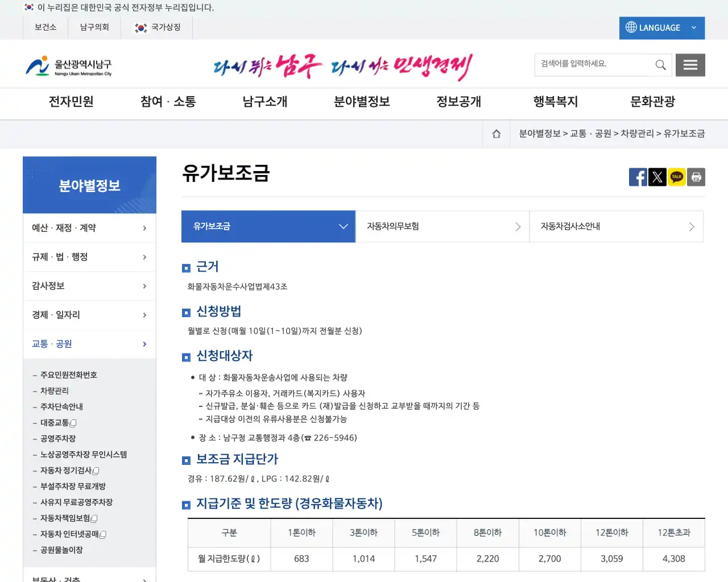Open 자동차책임보험 in sidebar

click(69, 518)
